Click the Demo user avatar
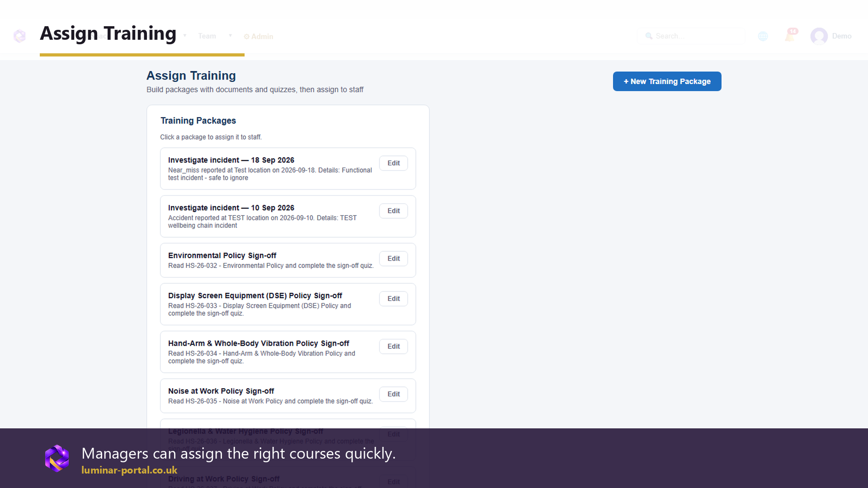This screenshot has width=868, height=488. tap(819, 36)
